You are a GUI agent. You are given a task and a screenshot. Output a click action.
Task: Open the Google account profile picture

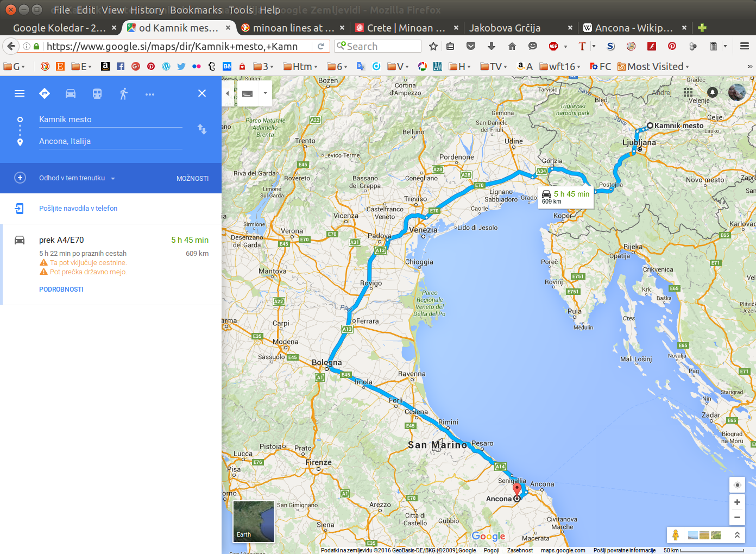click(737, 92)
